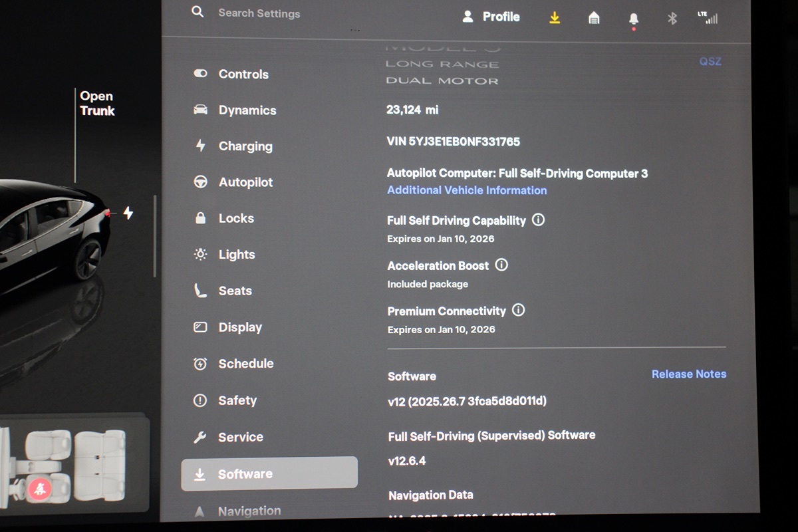Open the Profile menu
This screenshot has width=798, height=532.
pyautogui.click(x=492, y=17)
